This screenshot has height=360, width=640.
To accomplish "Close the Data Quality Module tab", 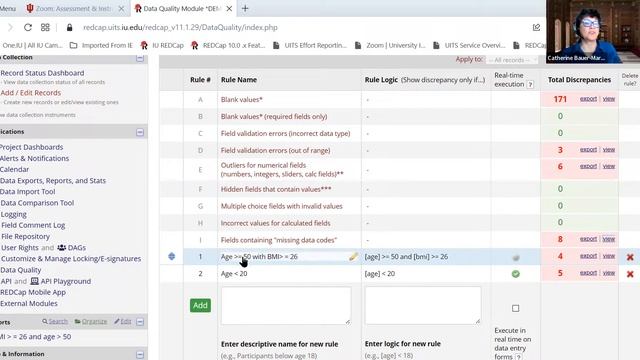I will 229,9.
